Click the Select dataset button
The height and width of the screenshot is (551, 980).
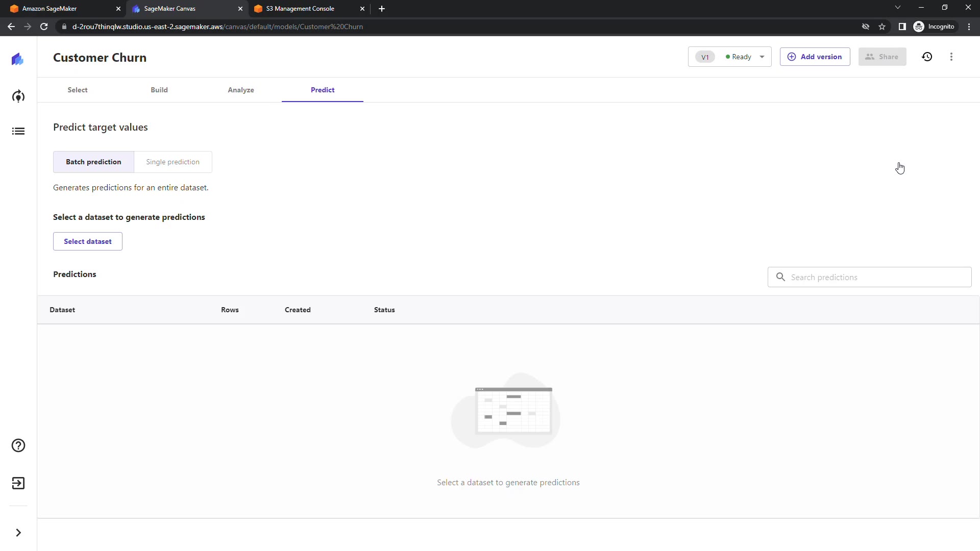(x=88, y=241)
